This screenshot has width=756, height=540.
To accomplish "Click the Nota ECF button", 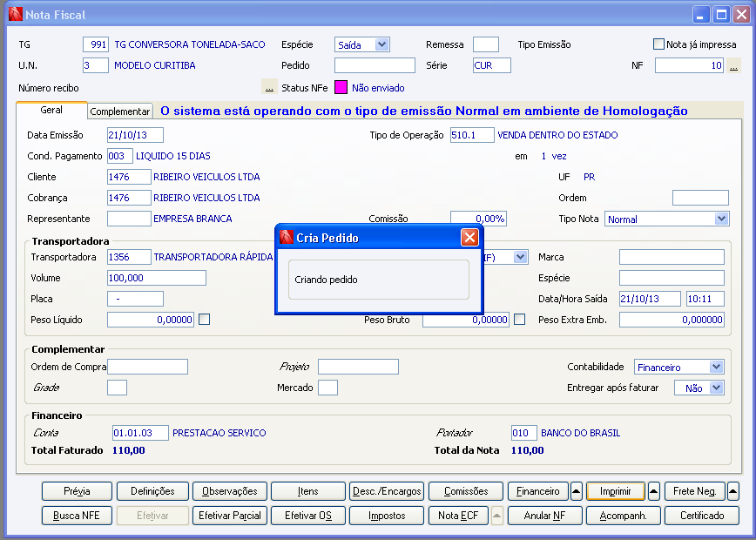I will (458, 516).
